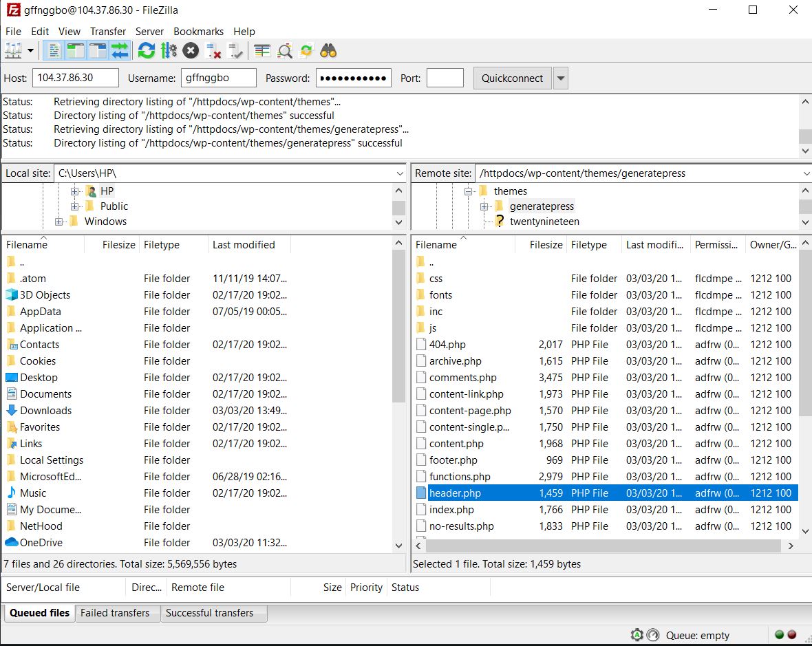Click the speed limits status bar icon

653,634
